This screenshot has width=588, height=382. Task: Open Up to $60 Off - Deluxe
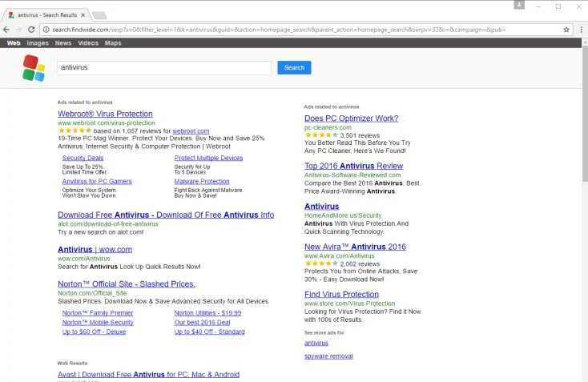tap(94, 332)
